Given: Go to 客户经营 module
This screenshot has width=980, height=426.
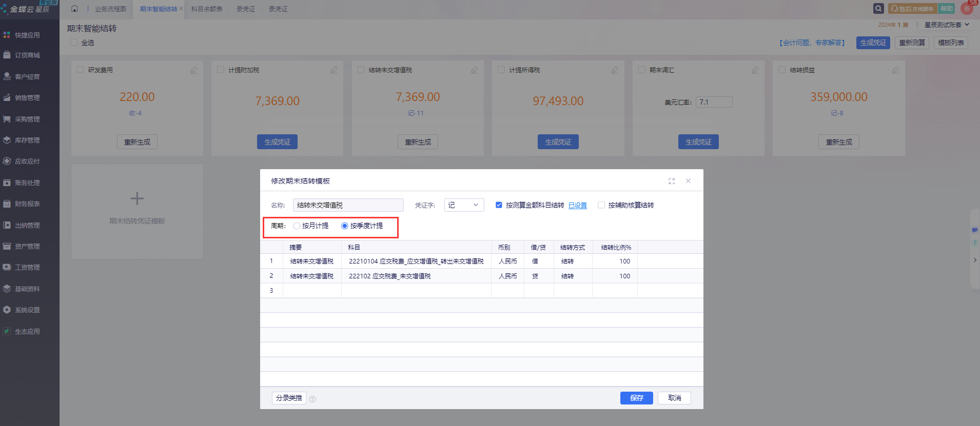Looking at the screenshot, I should point(21,76).
